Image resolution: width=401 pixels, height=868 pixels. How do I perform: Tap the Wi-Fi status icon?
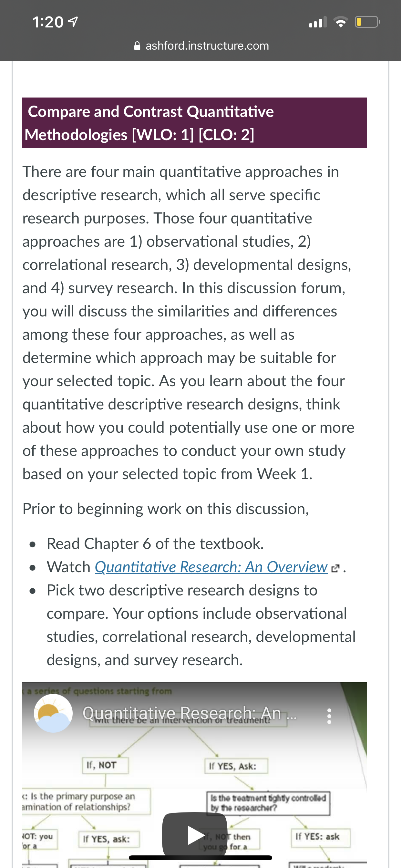coord(340,22)
